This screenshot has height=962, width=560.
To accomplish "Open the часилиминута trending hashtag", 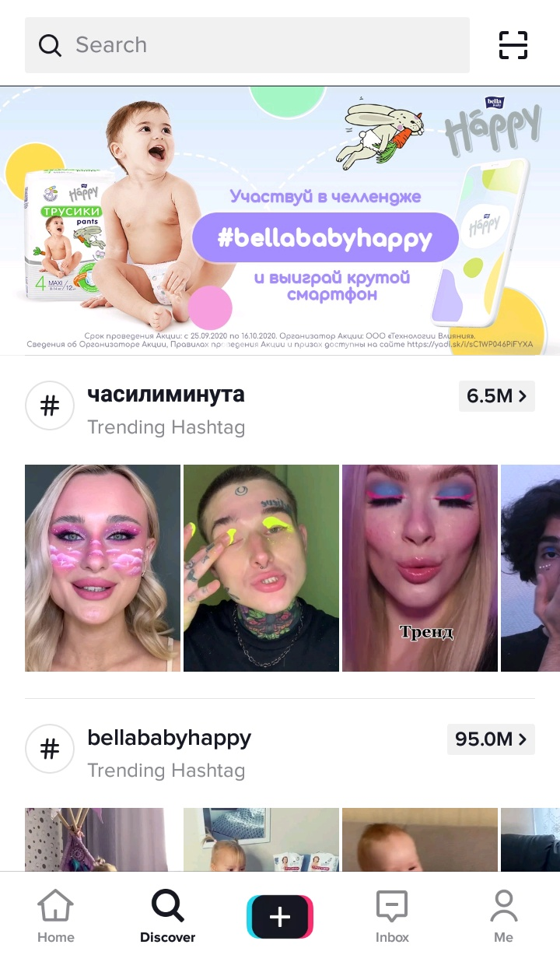I will [x=166, y=395].
